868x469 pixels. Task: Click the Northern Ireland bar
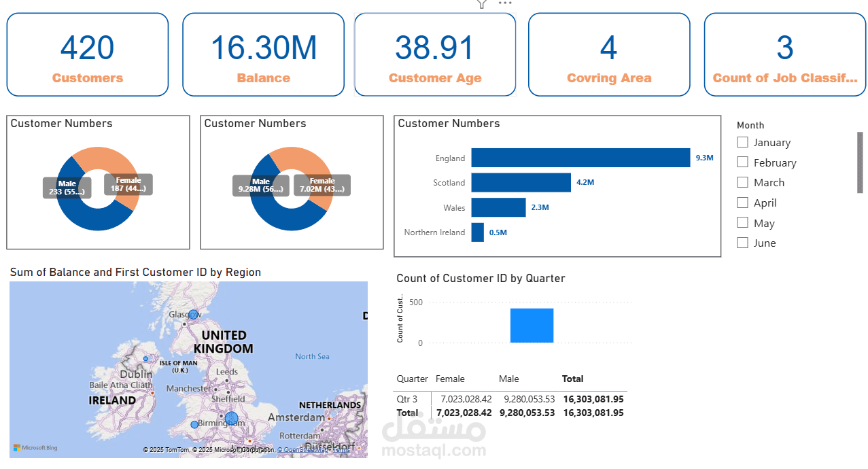478,232
